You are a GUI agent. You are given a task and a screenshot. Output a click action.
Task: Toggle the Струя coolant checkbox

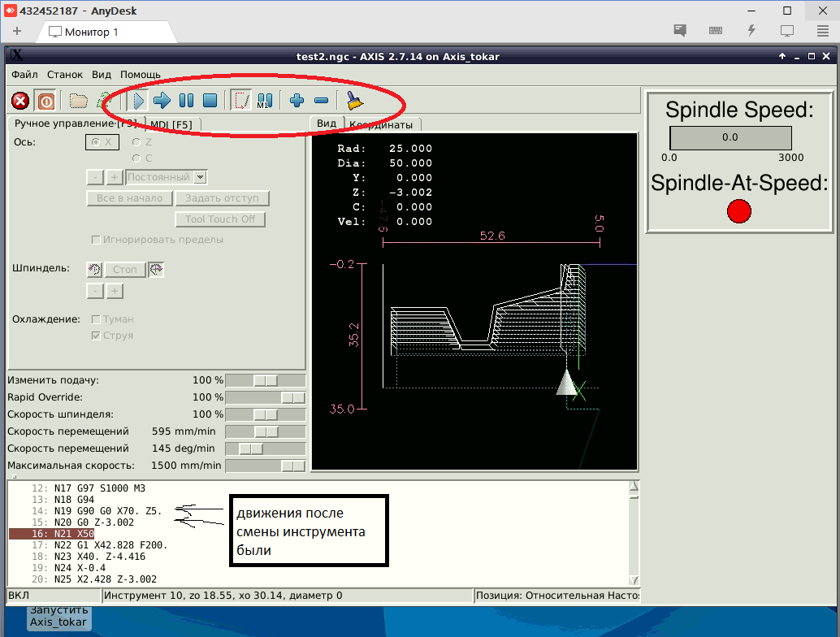coord(97,336)
